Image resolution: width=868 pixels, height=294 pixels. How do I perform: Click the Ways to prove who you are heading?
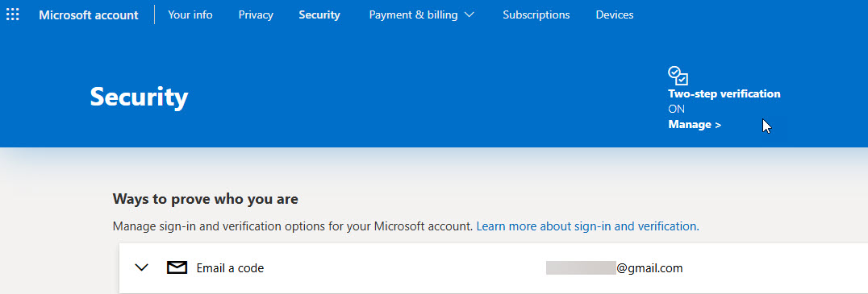206,199
